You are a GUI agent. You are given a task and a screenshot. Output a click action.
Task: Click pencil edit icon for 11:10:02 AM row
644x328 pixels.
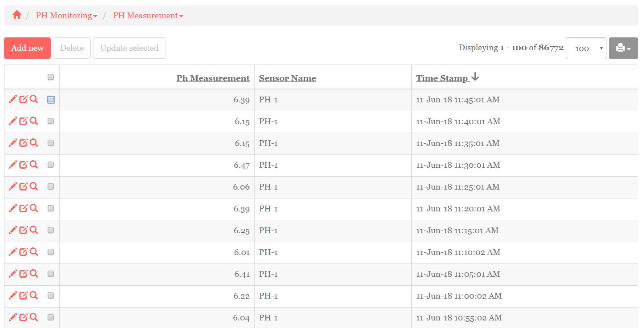(13, 252)
